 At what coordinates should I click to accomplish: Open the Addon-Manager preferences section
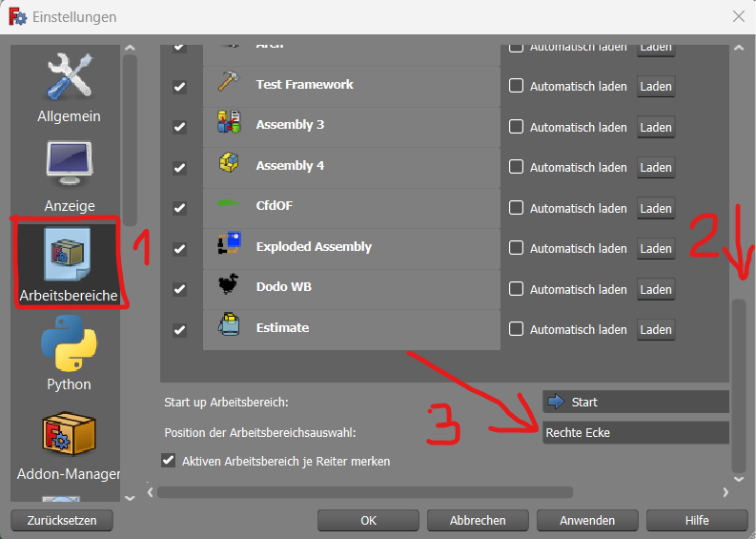[x=69, y=446]
